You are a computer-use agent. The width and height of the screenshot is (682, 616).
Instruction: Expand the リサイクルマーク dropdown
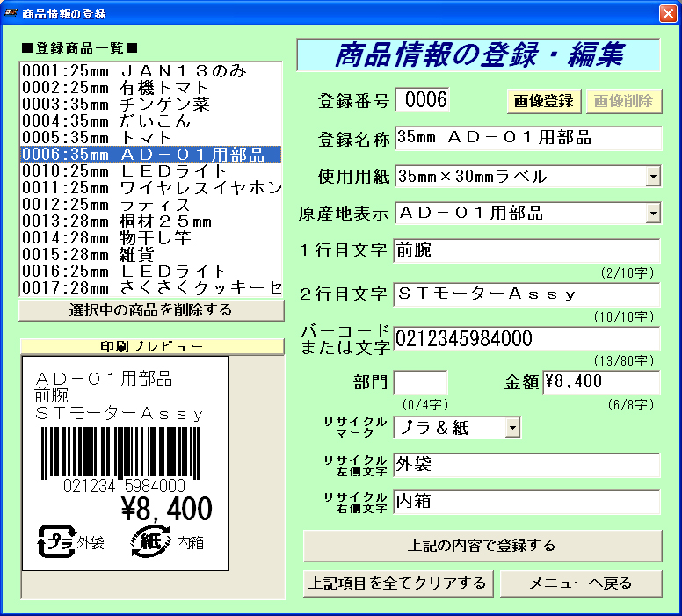click(x=512, y=428)
